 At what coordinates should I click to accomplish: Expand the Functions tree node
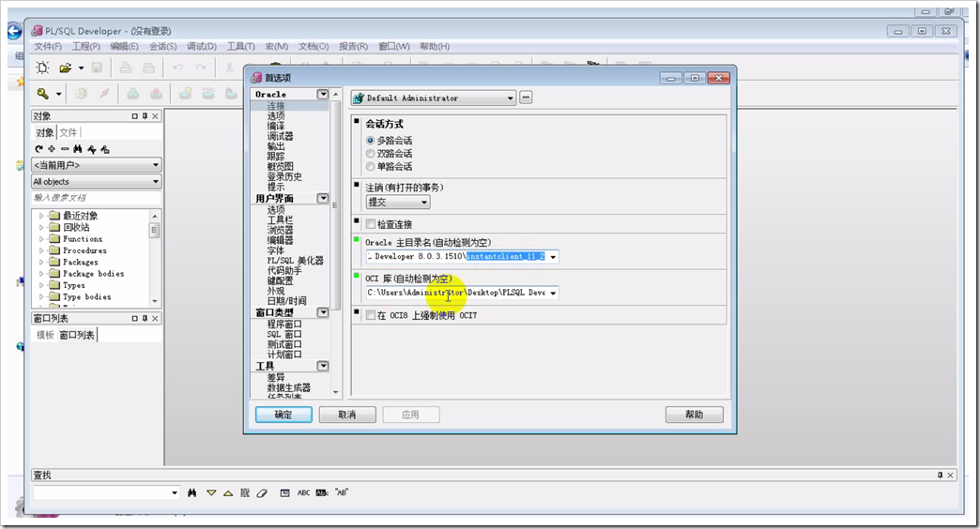[x=41, y=239]
